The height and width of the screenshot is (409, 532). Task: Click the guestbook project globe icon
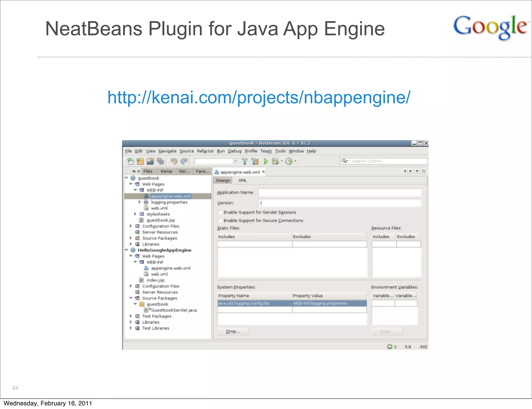[x=133, y=178]
